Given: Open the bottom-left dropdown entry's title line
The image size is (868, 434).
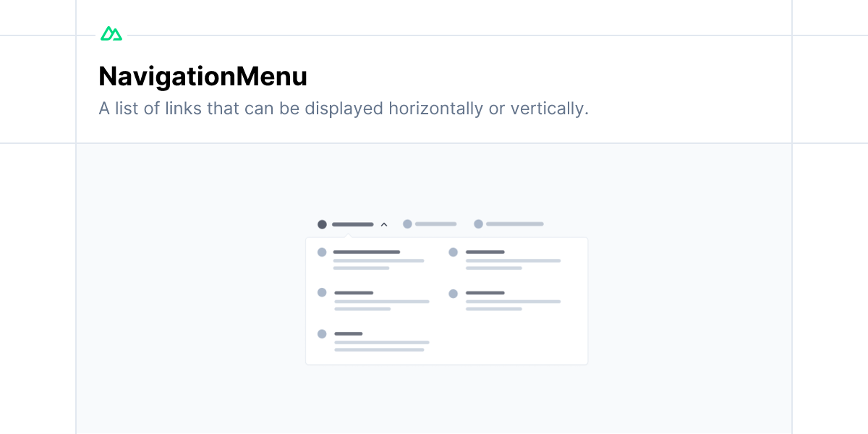Looking at the screenshot, I should pos(348,334).
